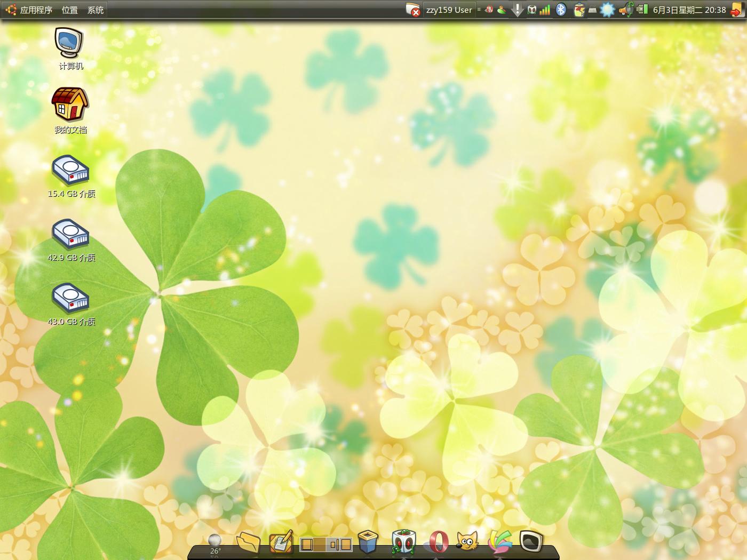Switch to the second workspace in dock switcher
Image resolution: width=747 pixels, height=560 pixels.
coord(319,545)
